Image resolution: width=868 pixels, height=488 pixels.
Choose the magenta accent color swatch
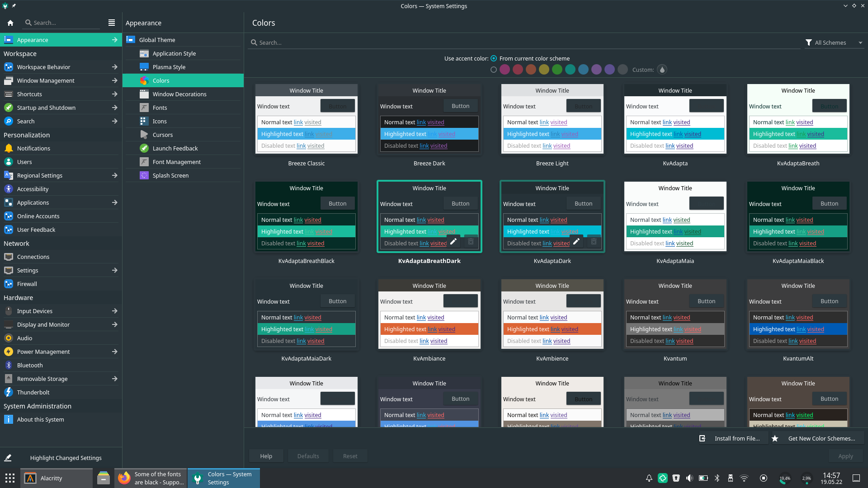point(505,70)
